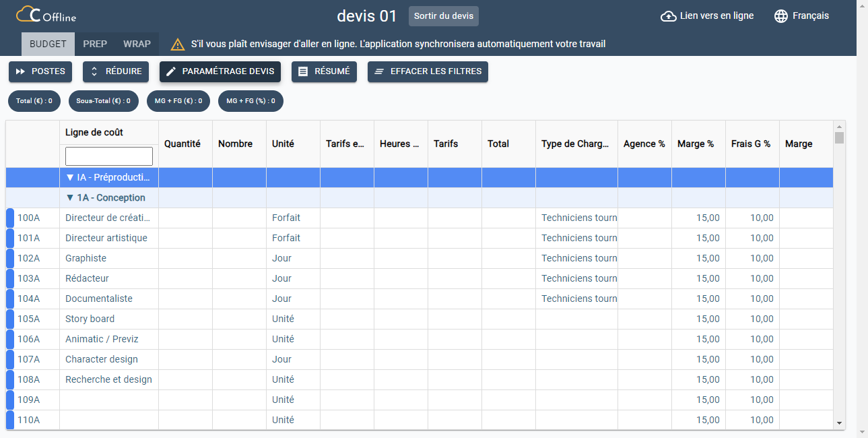Viewport: 868px width, 438px height.
Task: Click the cloud upload icon for online link
Action: [x=668, y=16]
